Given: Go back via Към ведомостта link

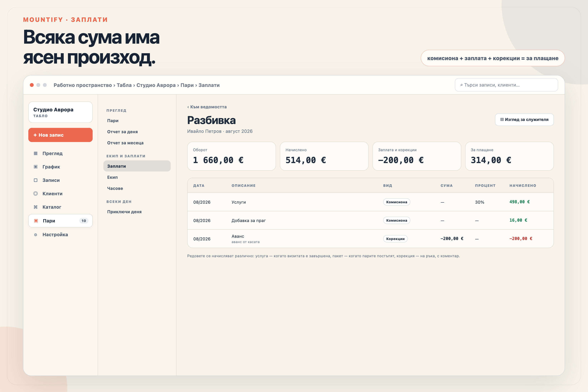Looking at the screenshot, I should click(207, 107).
